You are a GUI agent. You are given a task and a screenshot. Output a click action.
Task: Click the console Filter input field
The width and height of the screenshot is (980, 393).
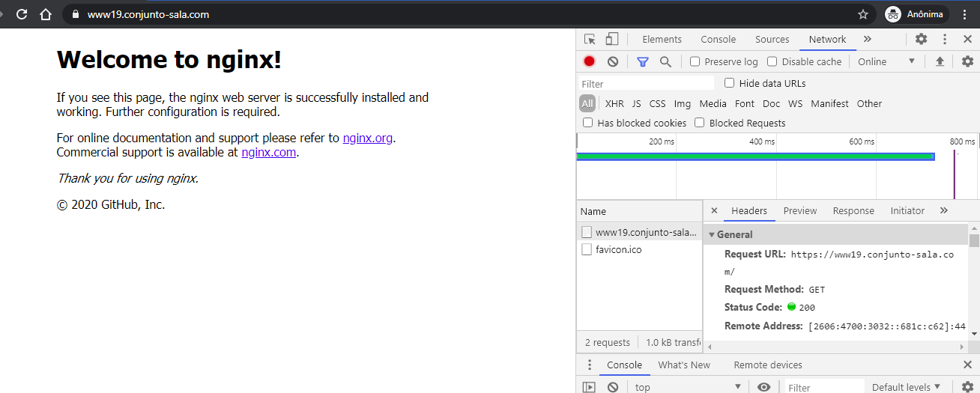[x=823, y=387]
